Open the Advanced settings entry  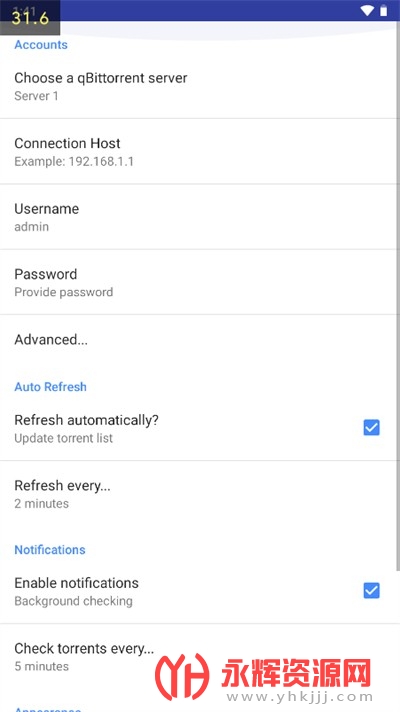[200, 340]
